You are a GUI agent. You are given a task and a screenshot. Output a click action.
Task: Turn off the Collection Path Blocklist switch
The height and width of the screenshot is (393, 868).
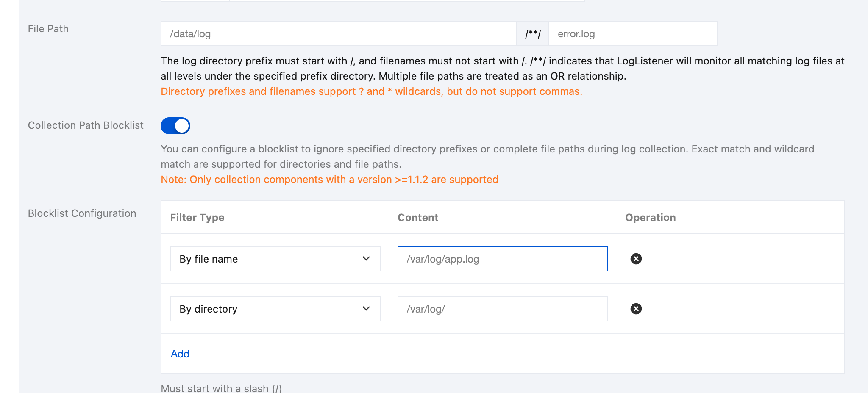click(175, 126)
